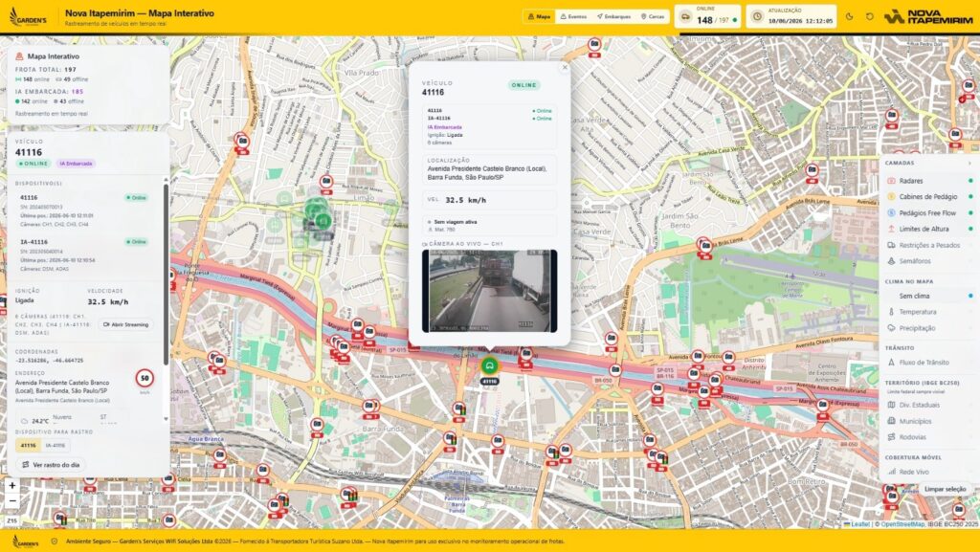Click the update clock icon in header
Viewport: 980px width, 552px height.
757,17
